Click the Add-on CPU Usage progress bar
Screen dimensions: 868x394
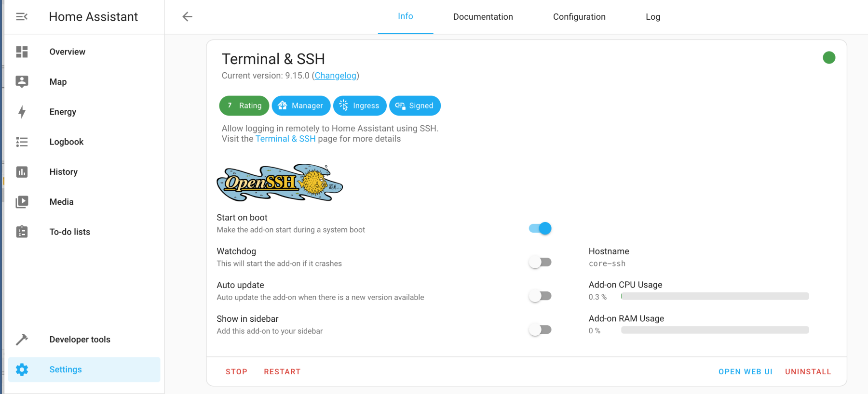[715, 296]
